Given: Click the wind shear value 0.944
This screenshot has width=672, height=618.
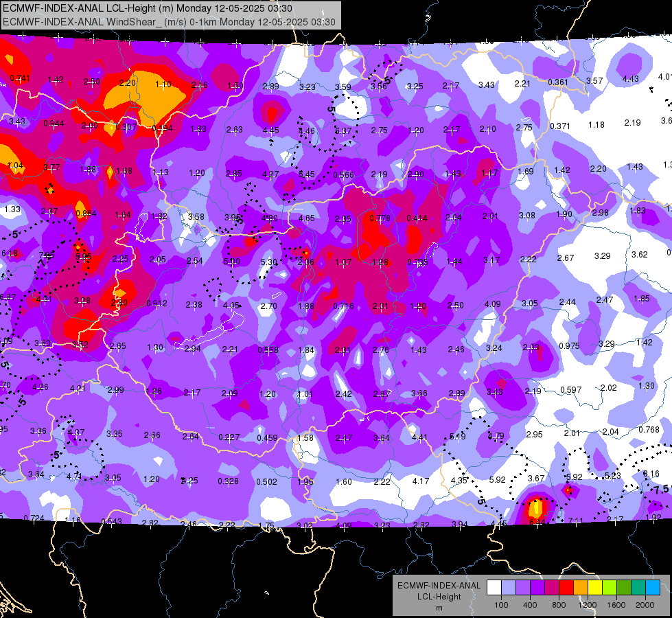Looking at the screenshot, I should pos(54,124).
